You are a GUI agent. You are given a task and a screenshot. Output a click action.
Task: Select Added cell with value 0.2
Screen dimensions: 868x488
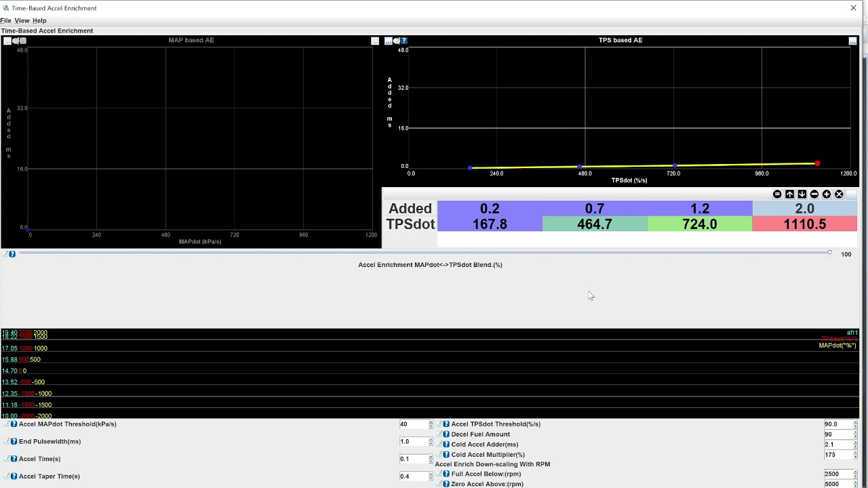coord(490,208)
